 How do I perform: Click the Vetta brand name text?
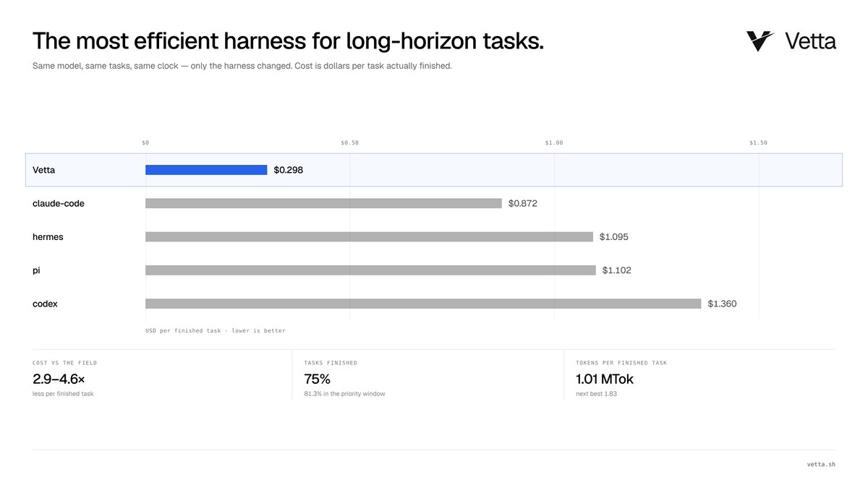point(810,41)
